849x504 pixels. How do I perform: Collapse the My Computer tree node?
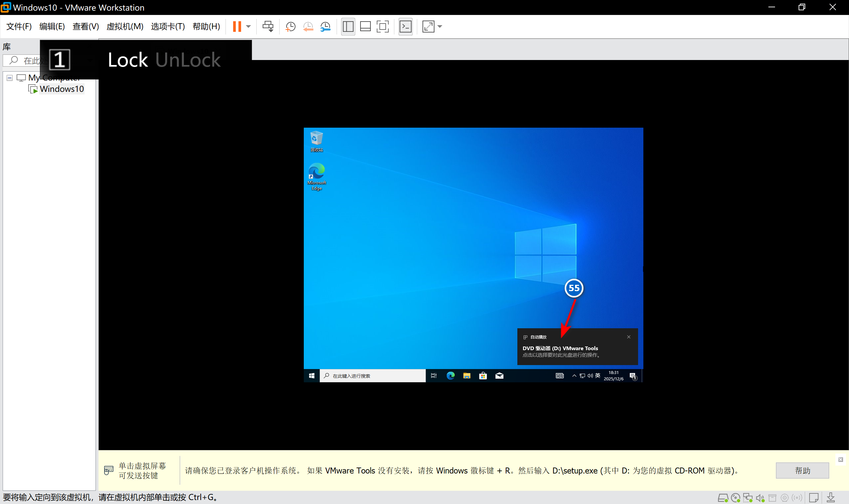[10, 78]
